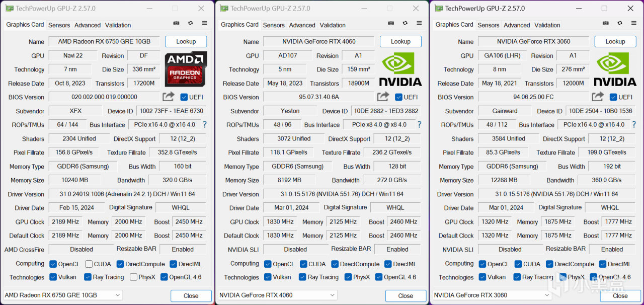Click Bus Width value 192 bit
The width and height of the screenshot is (644, 305).
pyautogui.click(x=612, y=166)
